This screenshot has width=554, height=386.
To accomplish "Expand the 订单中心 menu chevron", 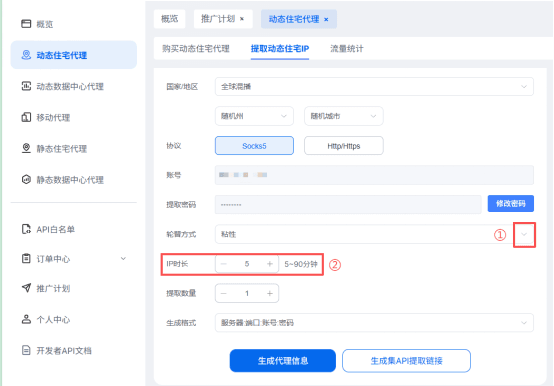I will [x=123, y=259].
